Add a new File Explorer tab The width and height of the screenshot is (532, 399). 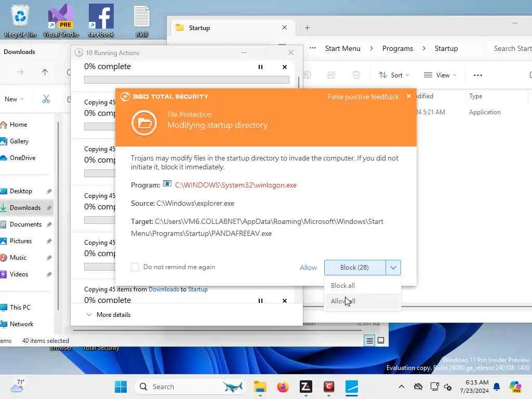[307, 28]
